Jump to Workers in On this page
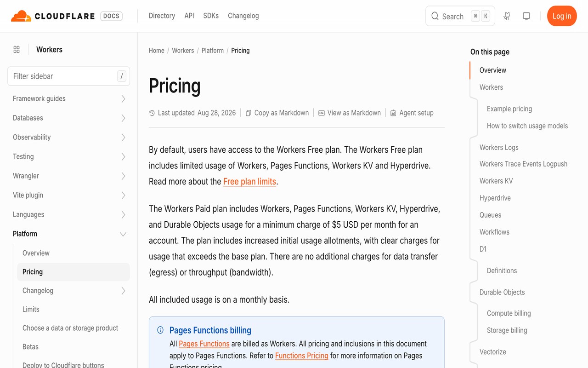The height and width of the screenshot is (368, 588). pyautogui.click(x=491, y=87)
